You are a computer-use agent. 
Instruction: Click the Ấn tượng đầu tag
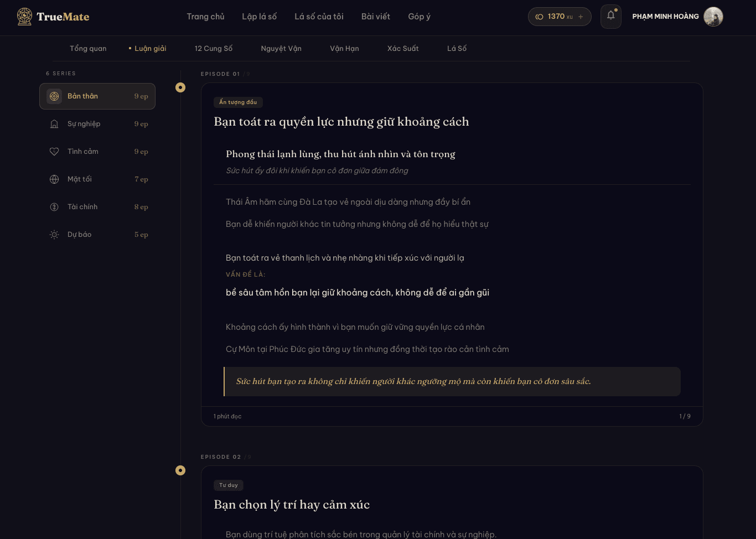[x=238, y=102]
